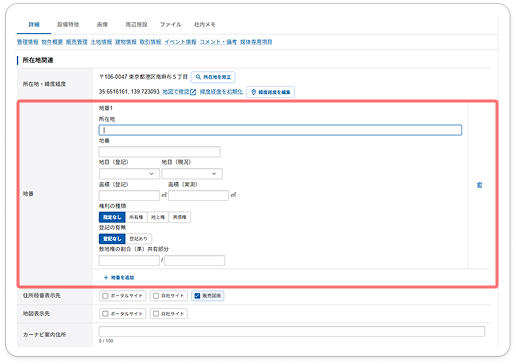Jump to 取引情報 section link
Image resolution: width=516 pixels, height=364 pixels.
click(150, 42)
